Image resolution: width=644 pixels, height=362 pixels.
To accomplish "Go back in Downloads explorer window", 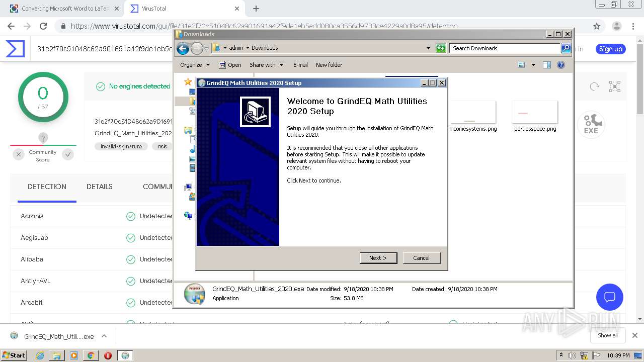I will pyautogui.click(x=183, y=48).
